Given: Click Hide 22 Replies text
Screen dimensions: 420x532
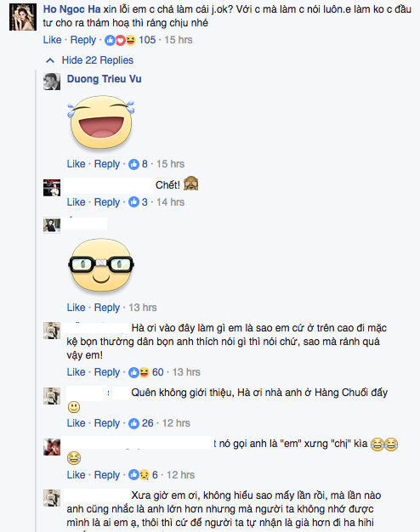Looking at the screenshot, I should tap(98, 60).
